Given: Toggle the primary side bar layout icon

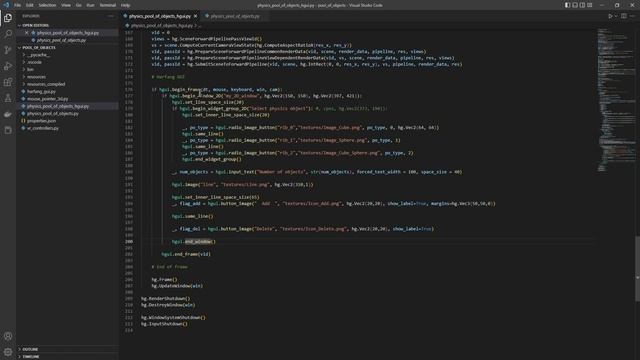Looking at the screenshot, I should (567, 5).
